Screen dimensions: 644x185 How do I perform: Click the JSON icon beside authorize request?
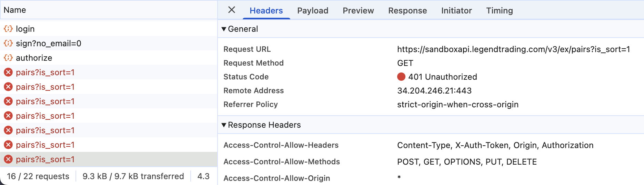pyautogui.click(x=8, y=58)
